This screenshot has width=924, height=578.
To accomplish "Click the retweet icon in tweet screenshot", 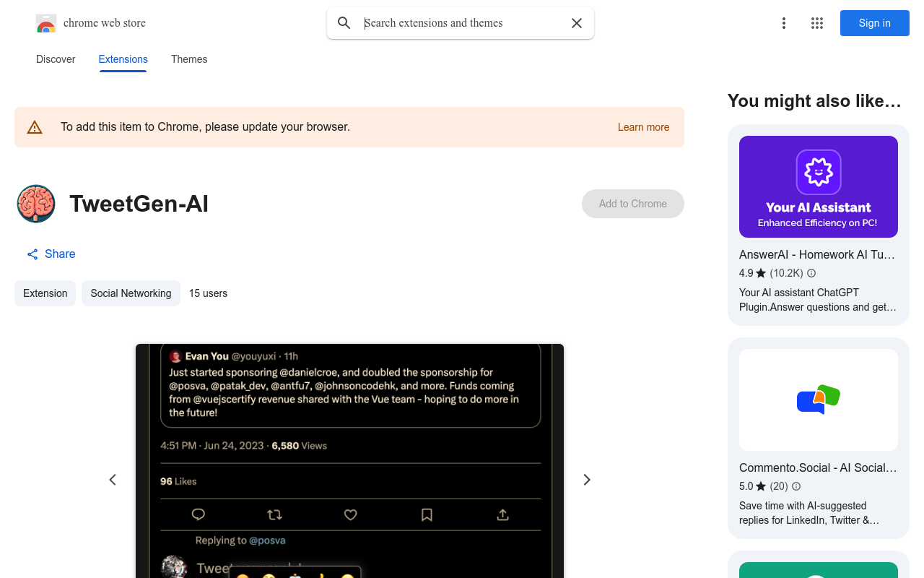I will tap(274, 514).
